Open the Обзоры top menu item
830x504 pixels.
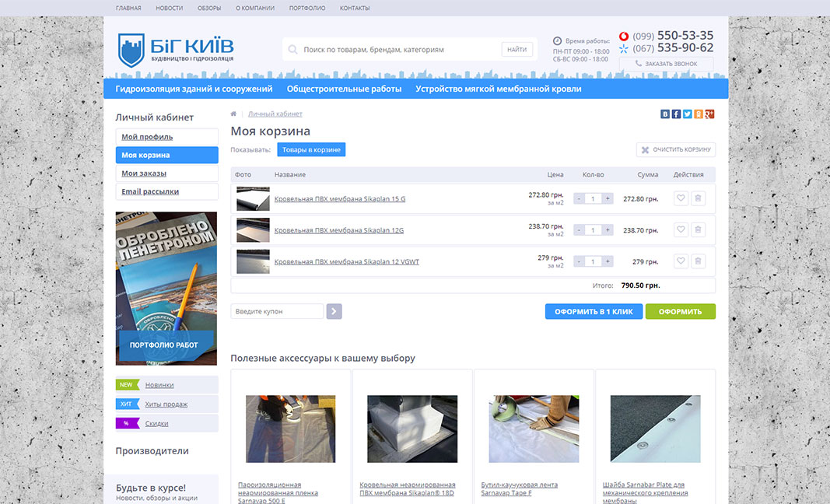click(x=209, y=8)
